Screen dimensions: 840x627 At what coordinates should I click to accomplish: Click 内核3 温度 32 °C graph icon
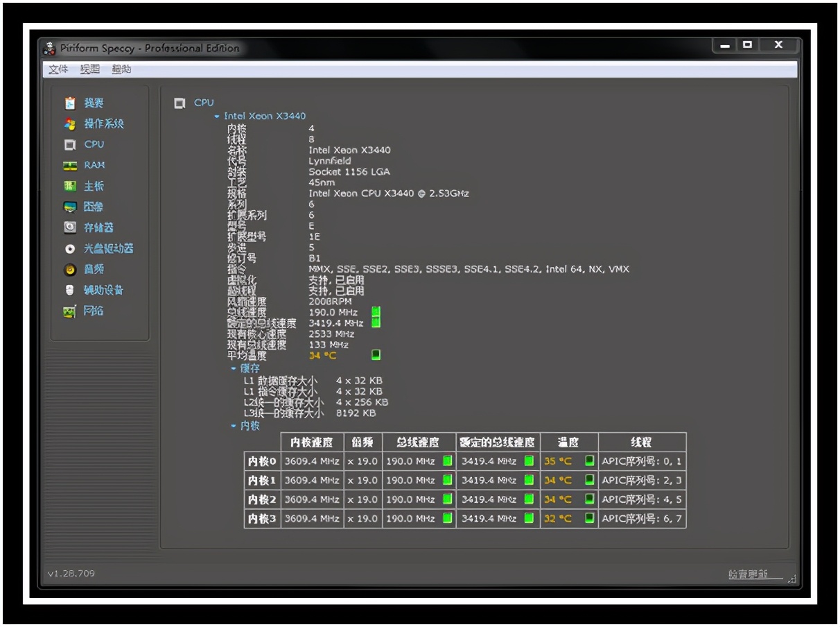pos(589,518)
